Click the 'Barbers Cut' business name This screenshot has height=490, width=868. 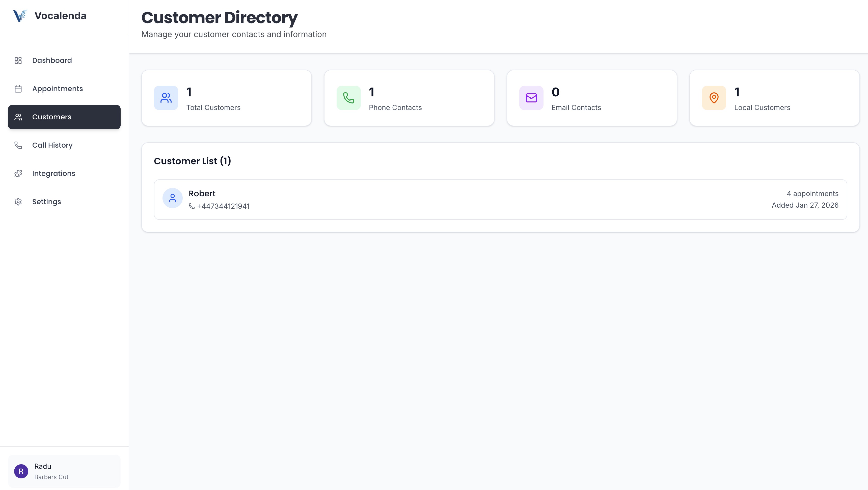[x=51, y=477]
